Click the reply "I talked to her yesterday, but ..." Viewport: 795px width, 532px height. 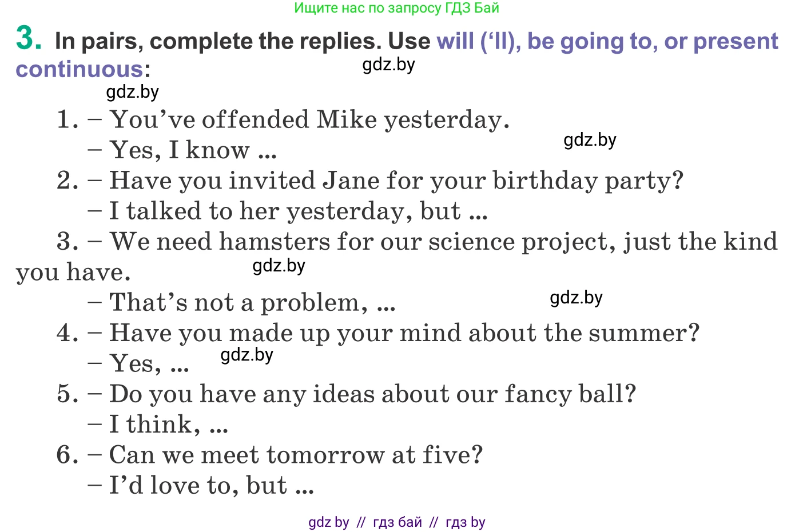point(298,211)
